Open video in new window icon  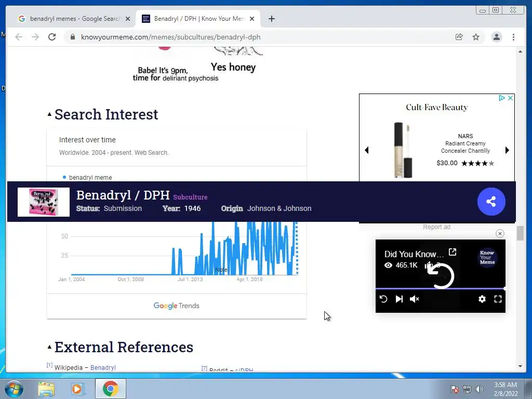[x=453, y=252]
